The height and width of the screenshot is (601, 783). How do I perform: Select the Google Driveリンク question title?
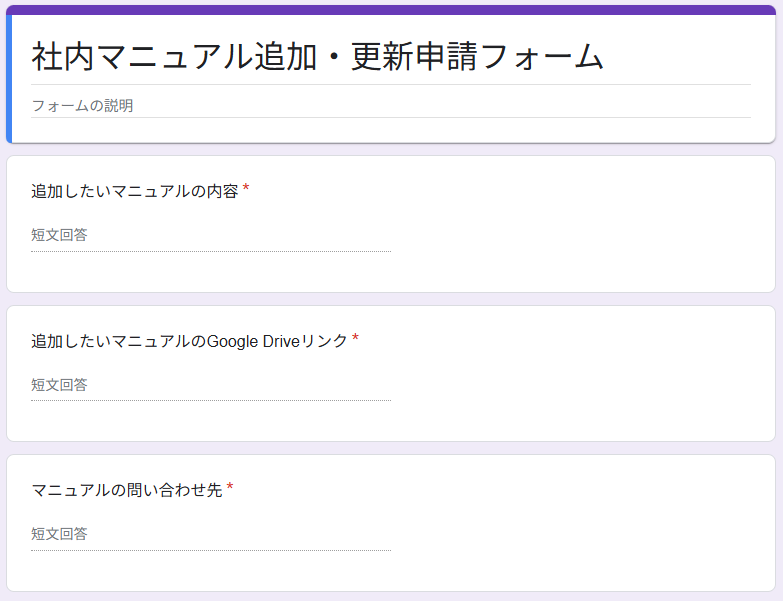click(189, 341)
